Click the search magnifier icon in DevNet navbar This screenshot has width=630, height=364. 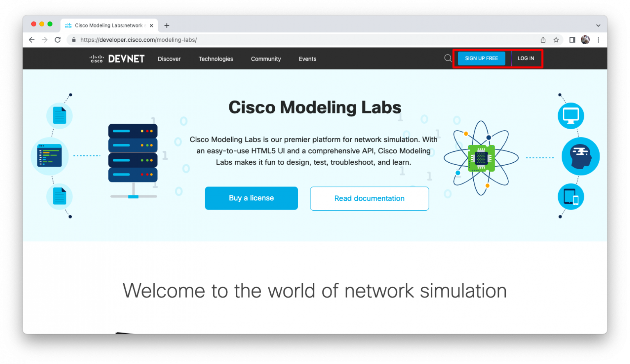click(447, 58)
